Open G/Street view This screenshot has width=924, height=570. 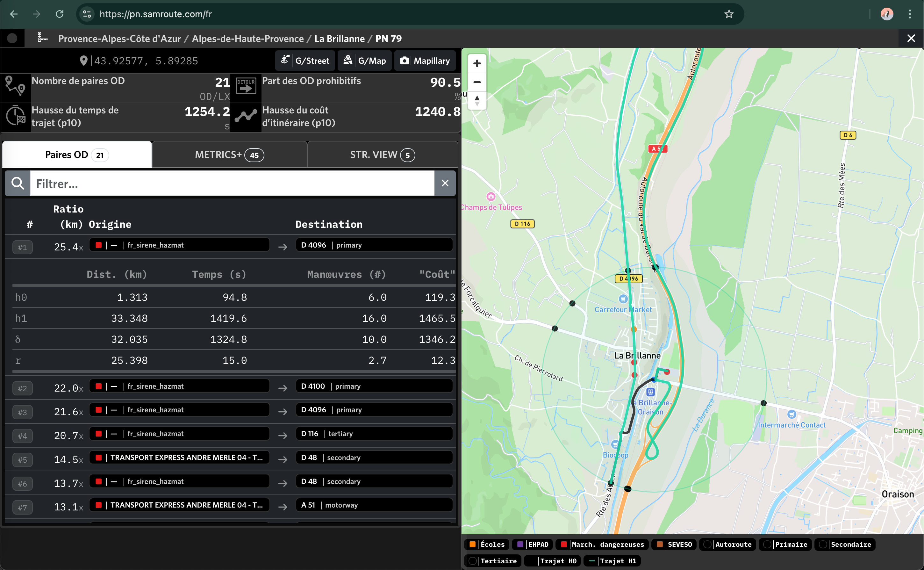coord(305,61)
